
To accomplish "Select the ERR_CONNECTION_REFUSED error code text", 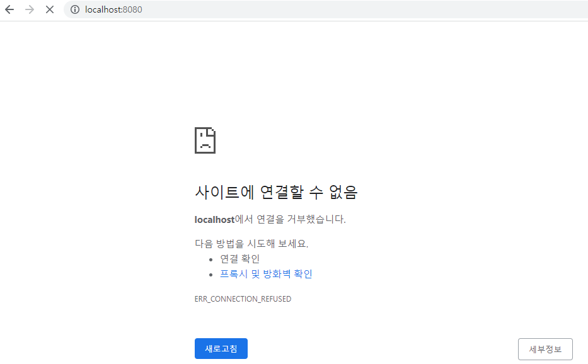I will (243, 299).
